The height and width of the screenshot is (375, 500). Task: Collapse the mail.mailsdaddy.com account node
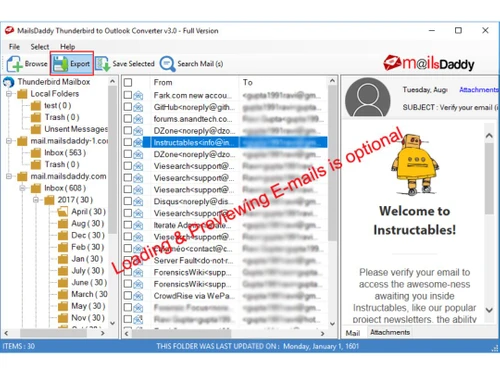(x=9, y=176)
